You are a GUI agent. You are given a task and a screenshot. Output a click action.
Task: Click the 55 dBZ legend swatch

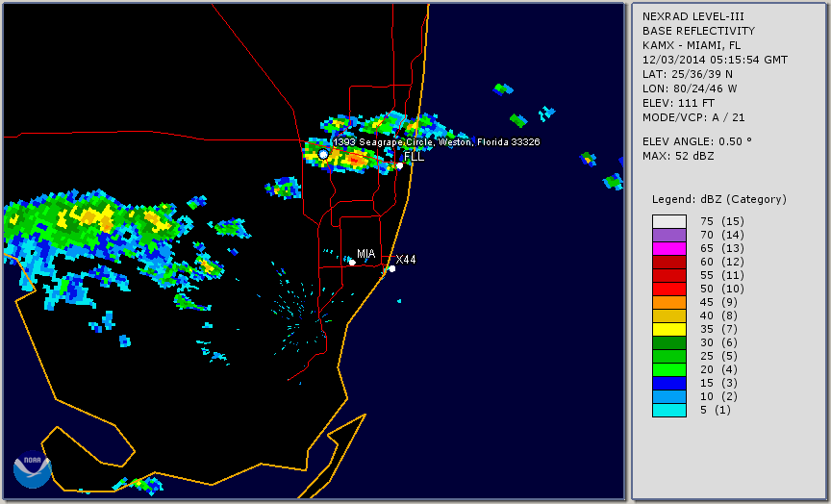click(669, 276)
